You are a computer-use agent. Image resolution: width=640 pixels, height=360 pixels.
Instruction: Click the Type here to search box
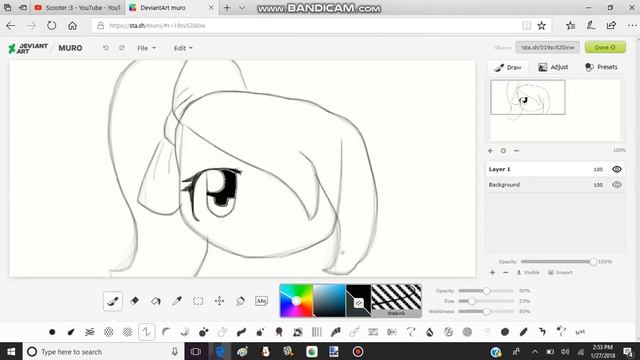click(103, 352)
